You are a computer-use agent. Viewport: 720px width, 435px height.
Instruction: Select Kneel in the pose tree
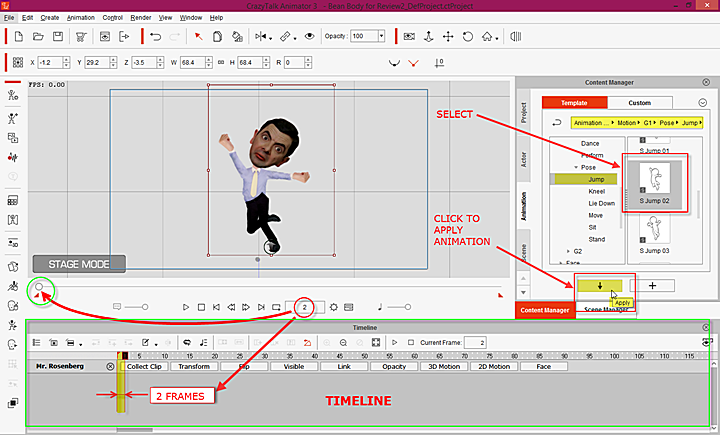596,192
